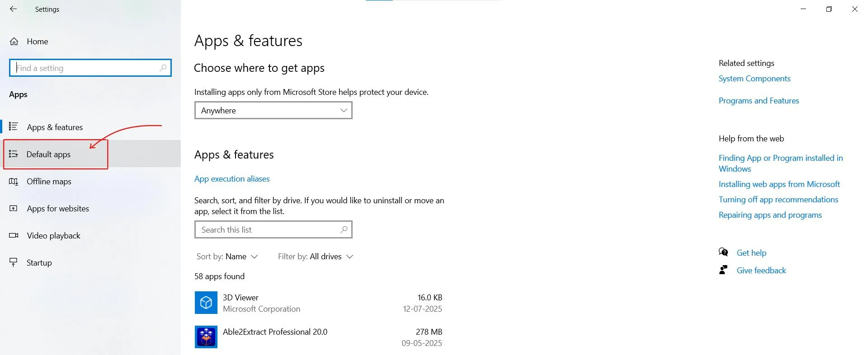Click the Give feedback person icon
The width and height of the screenshot is (868, 355).
(x=723, y=270)
